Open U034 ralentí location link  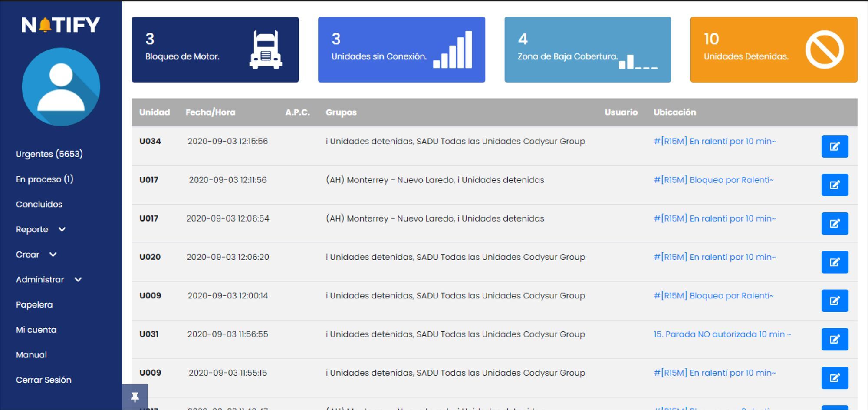pyautogui.click(x=714, y=141)
